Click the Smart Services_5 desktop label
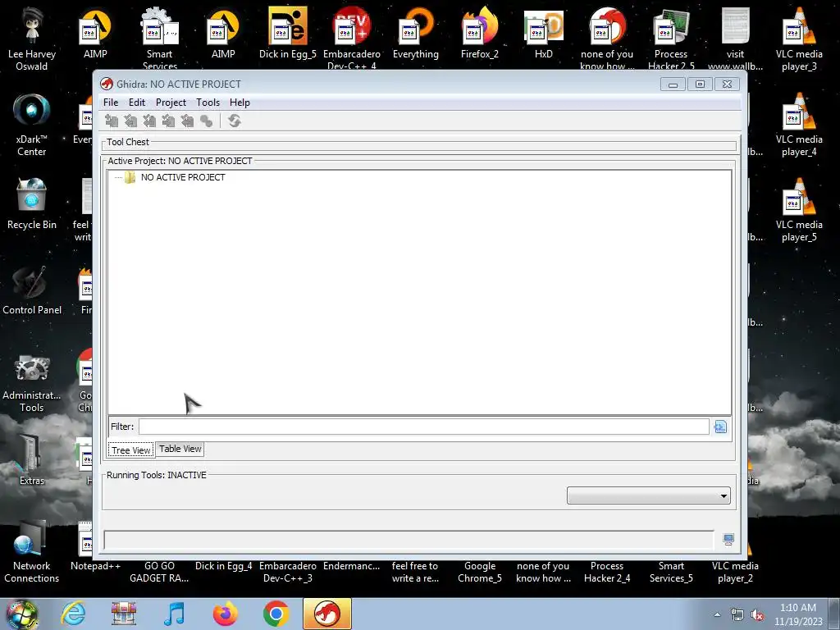 pyautogui.click(x=671, y=572)
